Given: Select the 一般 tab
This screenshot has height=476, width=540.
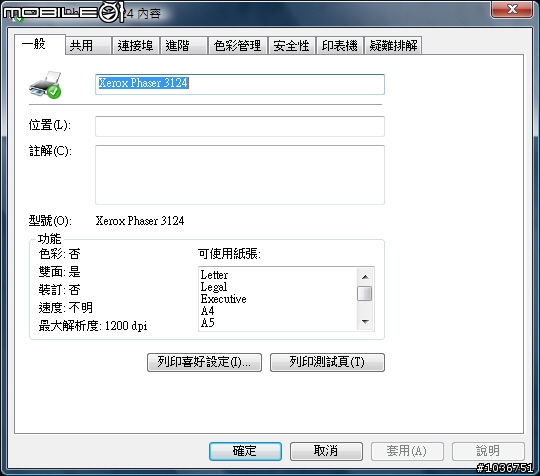Looking at the screenshot, I should click(40, 44).
